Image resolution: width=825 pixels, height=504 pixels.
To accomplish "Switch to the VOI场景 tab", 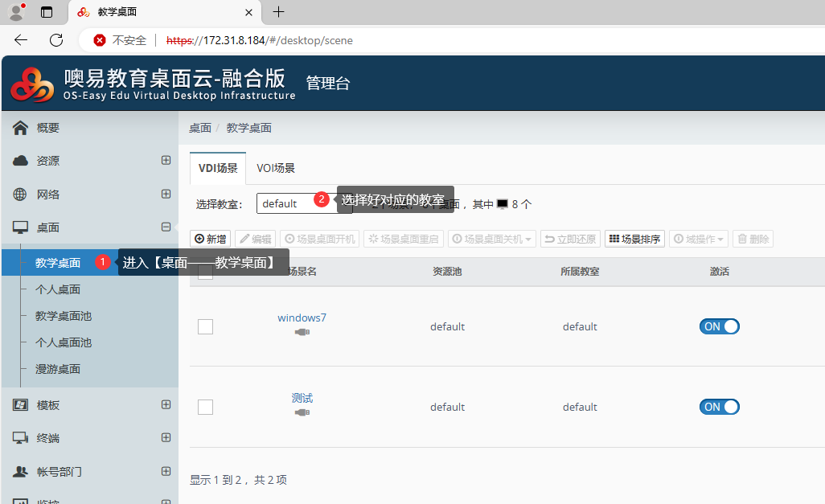I will pos(276,168).
